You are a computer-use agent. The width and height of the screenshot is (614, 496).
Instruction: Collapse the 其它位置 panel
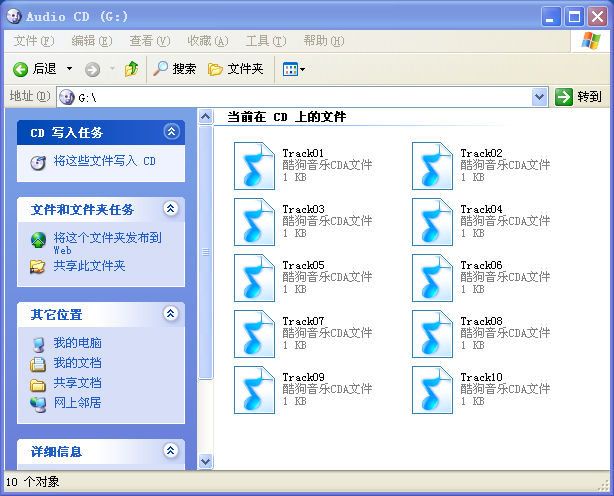[171, 313]
